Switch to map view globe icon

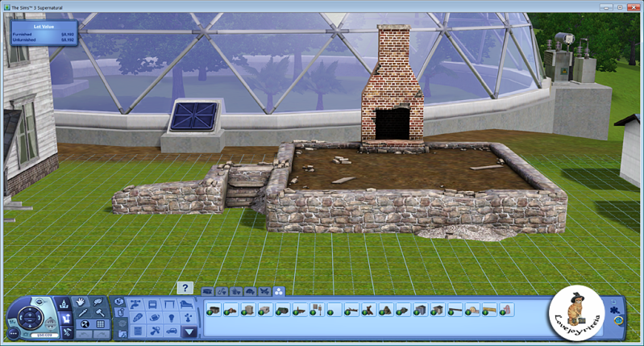click(x=39, y=301)
